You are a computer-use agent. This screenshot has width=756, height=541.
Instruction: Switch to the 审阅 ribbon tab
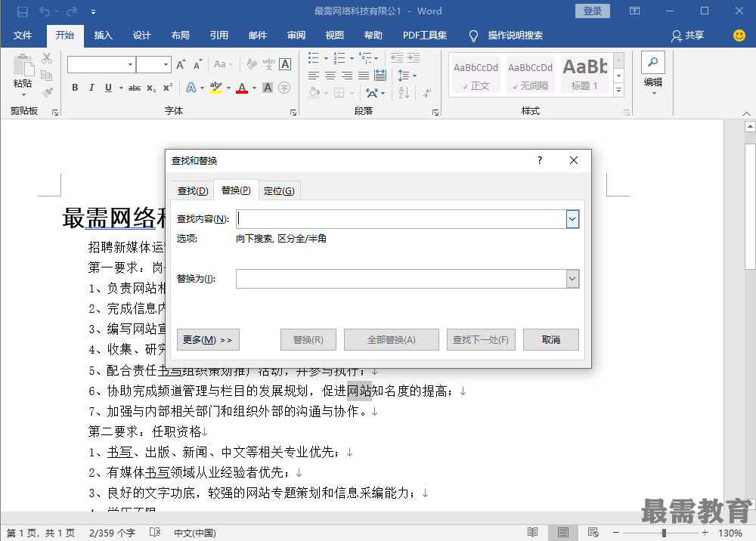pyautogui.click(x=296, y=36)
